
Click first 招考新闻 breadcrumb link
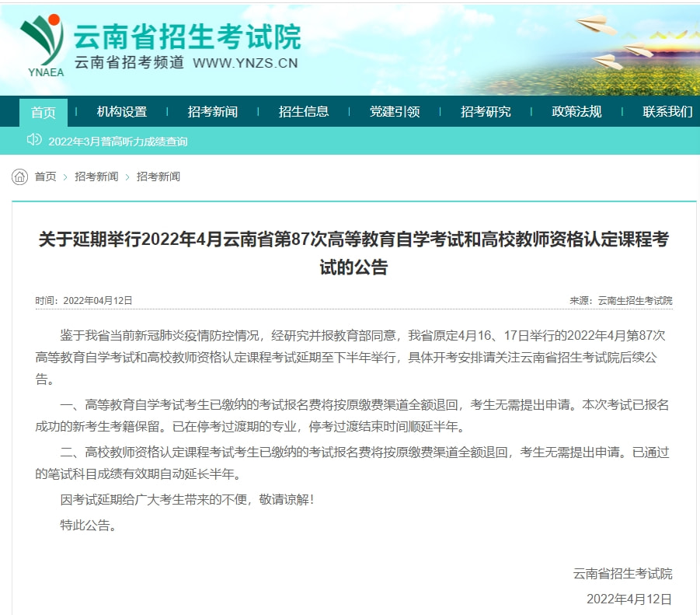[96, 176]
